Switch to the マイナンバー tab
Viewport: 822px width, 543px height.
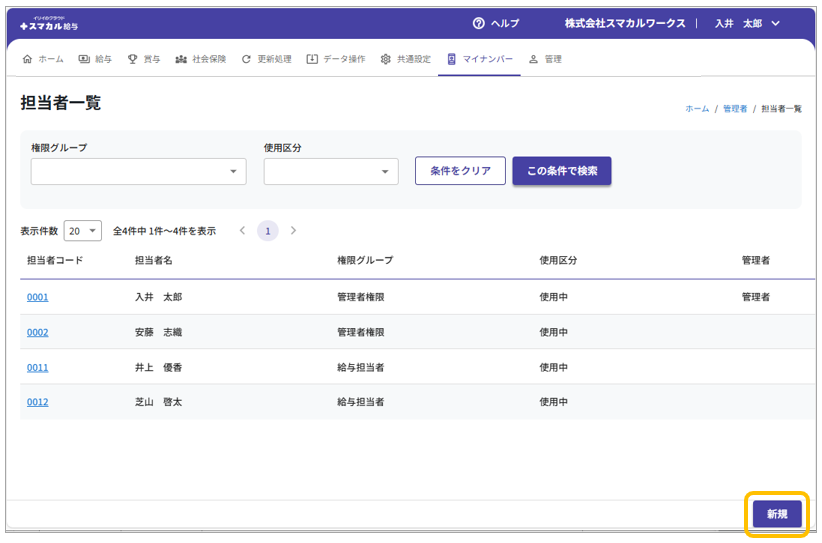tap(480, 59)
